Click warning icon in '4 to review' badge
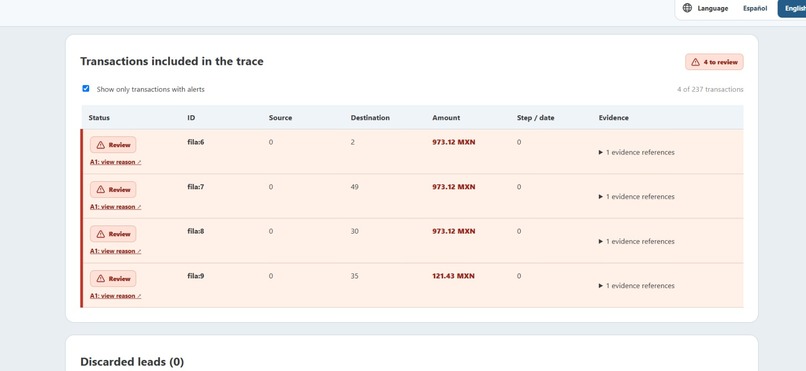 tap(695, 62)
